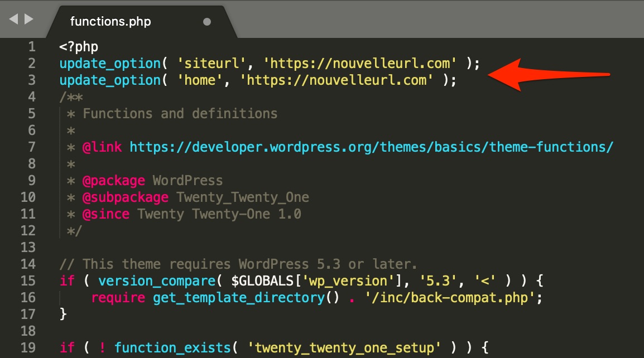The width and height of the screenshot is (644, 358).
Task: Go to the previous tab using the left arrow
Action: [13, 19]
